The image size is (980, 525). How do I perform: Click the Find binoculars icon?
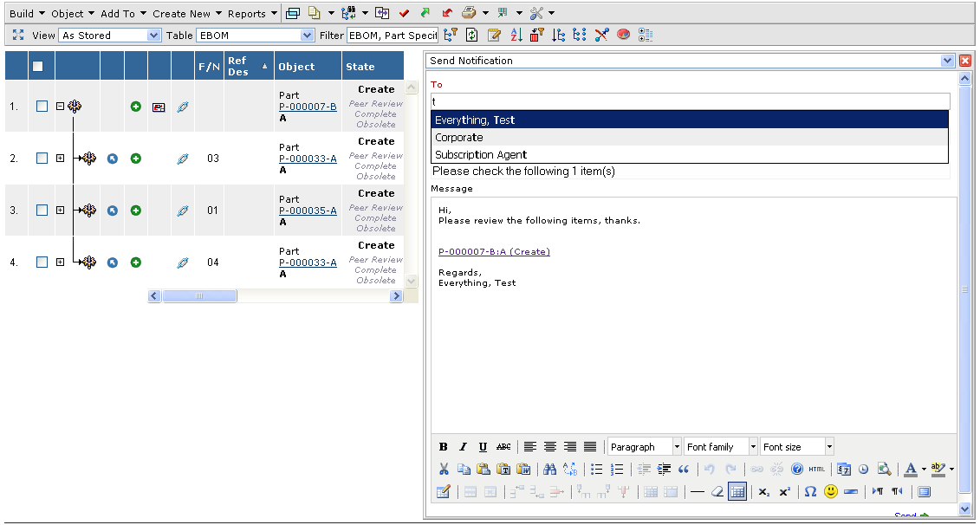click(x=549, y=469)
